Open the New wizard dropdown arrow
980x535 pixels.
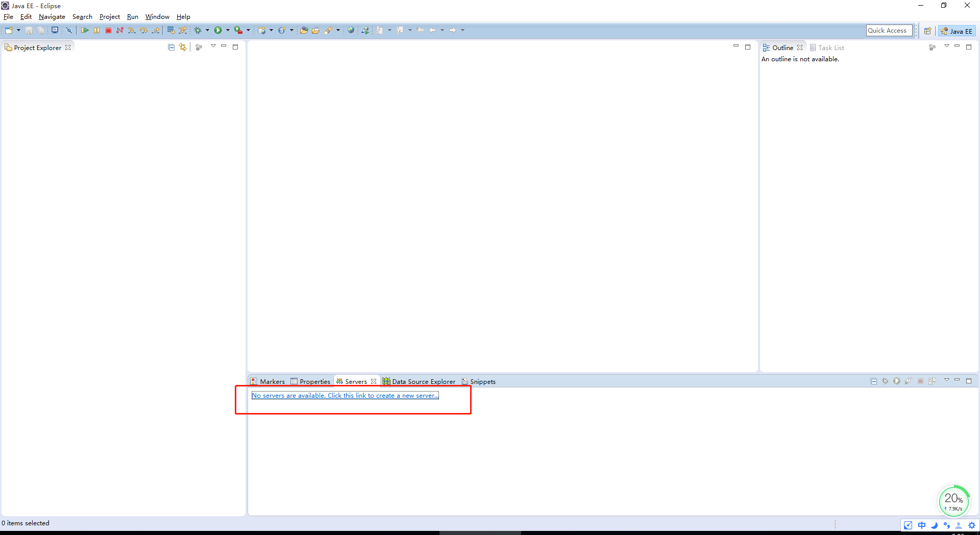(18, 30)
